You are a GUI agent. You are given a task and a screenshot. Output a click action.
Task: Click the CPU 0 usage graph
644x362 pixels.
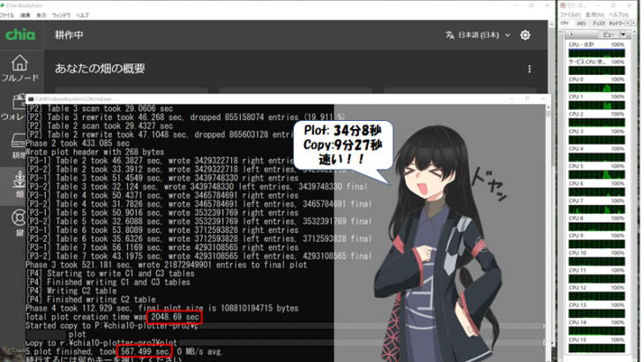click(595, 87)
